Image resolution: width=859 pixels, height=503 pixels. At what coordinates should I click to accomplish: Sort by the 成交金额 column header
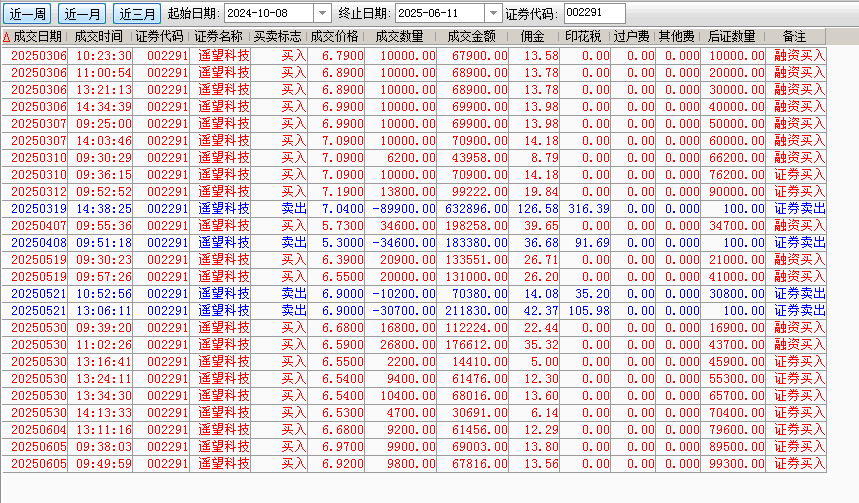point(472,37)
